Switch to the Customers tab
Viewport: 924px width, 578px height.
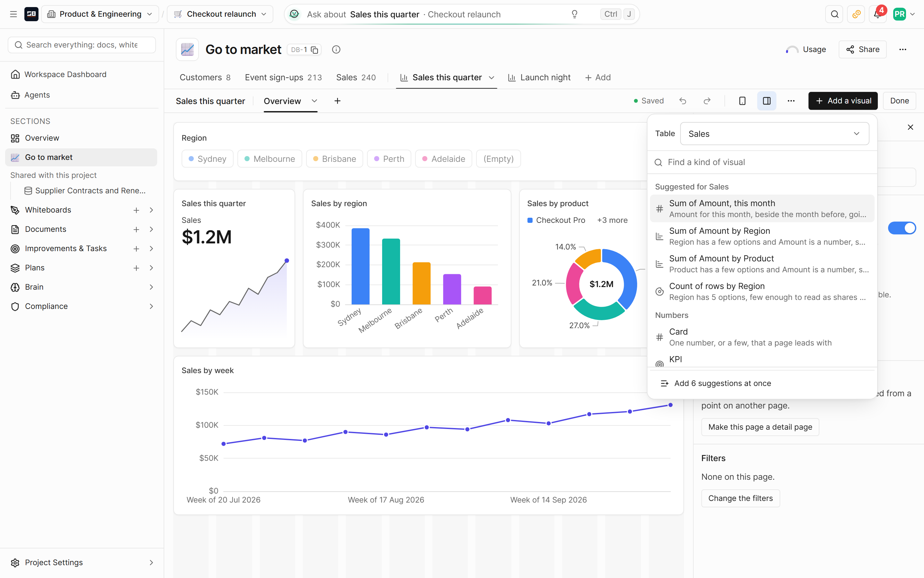(205, 78)
